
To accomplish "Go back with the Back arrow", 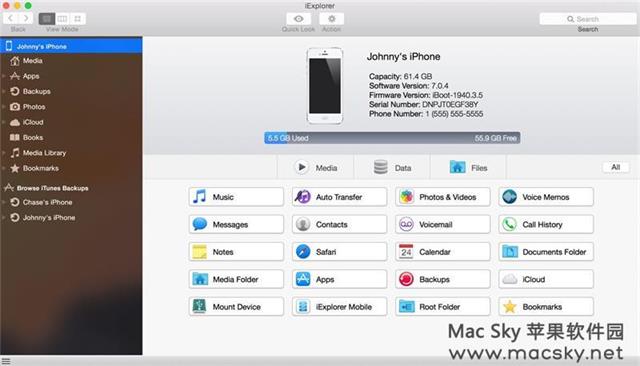I will tap(11, 18).
